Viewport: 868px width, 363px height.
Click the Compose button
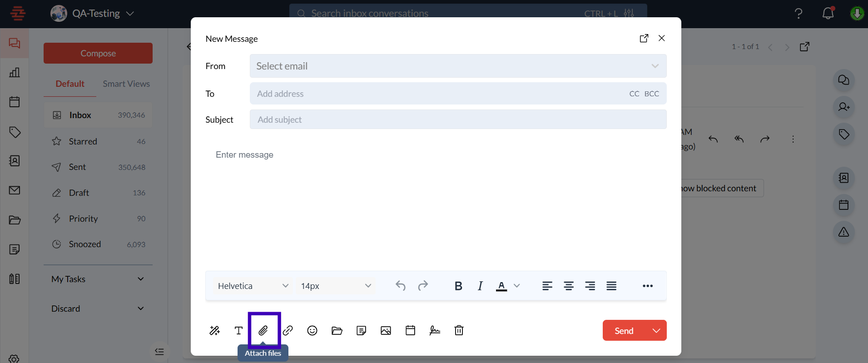tap(98, 53)
